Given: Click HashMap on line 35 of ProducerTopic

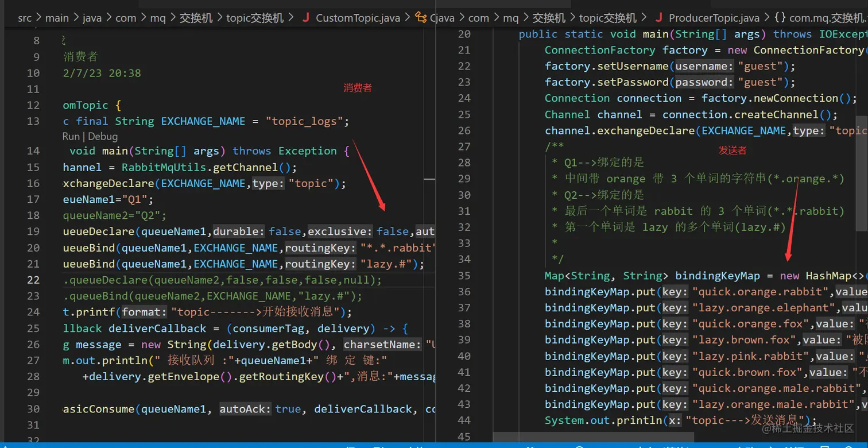Looking at the screenshot, I should coord(828,276).
